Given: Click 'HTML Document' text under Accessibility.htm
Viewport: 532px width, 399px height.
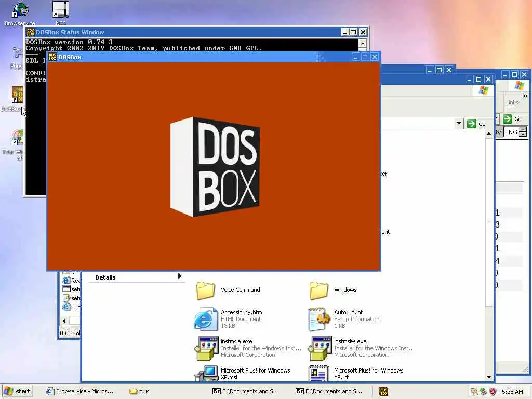Looking at the screenshot, I should click(241, 319).
